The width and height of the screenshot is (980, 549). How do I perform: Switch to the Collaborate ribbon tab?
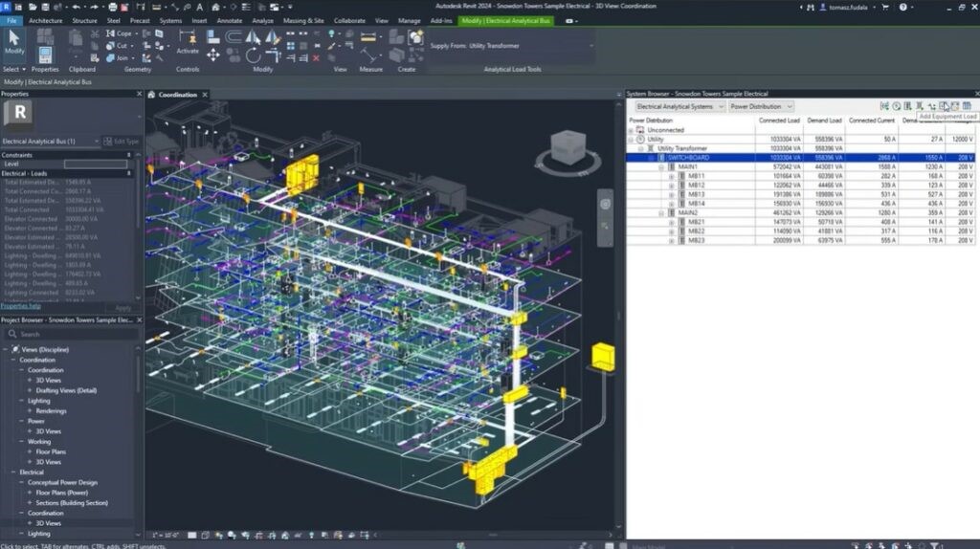pos(349,21)
